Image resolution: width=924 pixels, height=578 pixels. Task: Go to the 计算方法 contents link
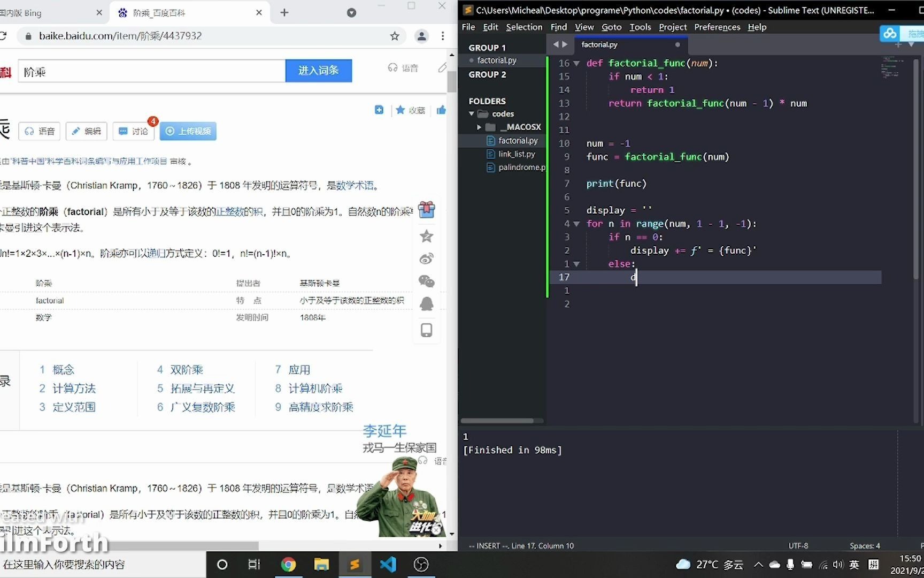(x=74, y=389)
